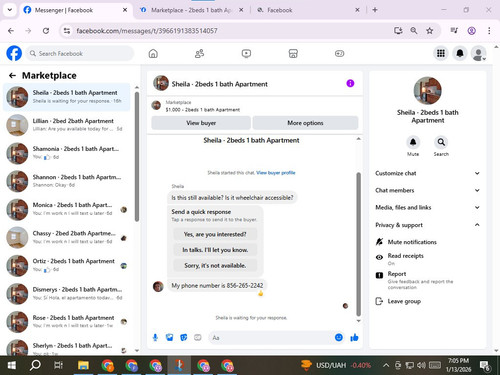Open the Marketplace storefront icon
500x375 pixels.
(x=293, y=53)
